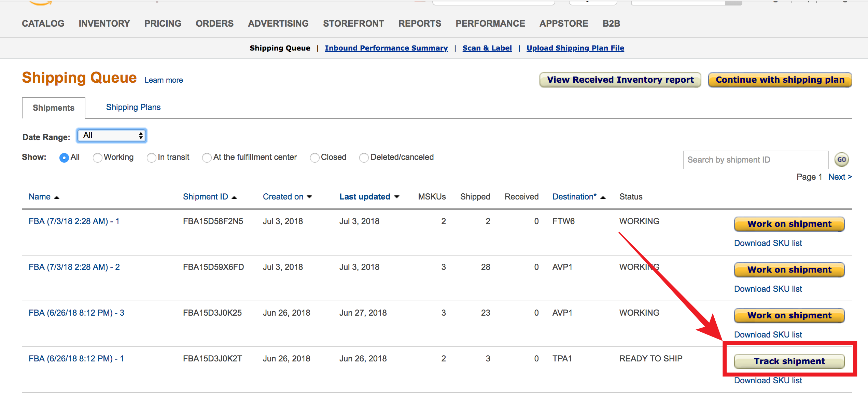Switch to the Shipping Plans tab
The width and height of the screenshot is (868, 399).
pos(133,107)
